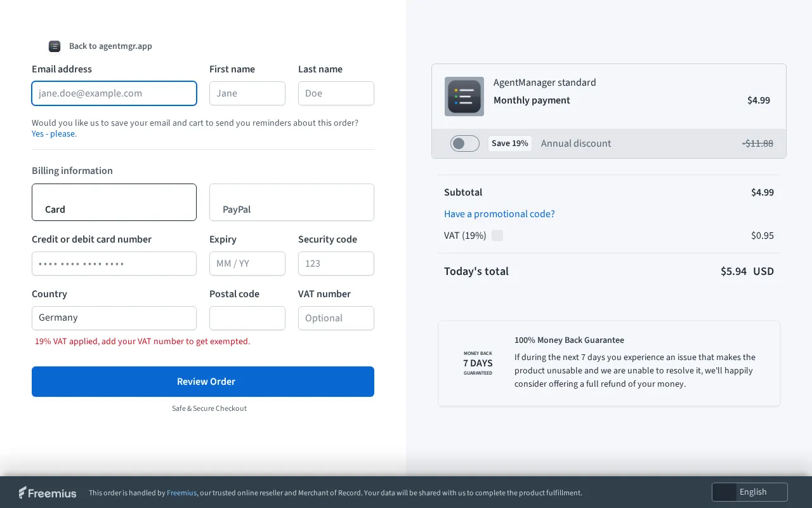
Task: Click the 'Safe & Secure Checkout' text
Action: point(209,408)
